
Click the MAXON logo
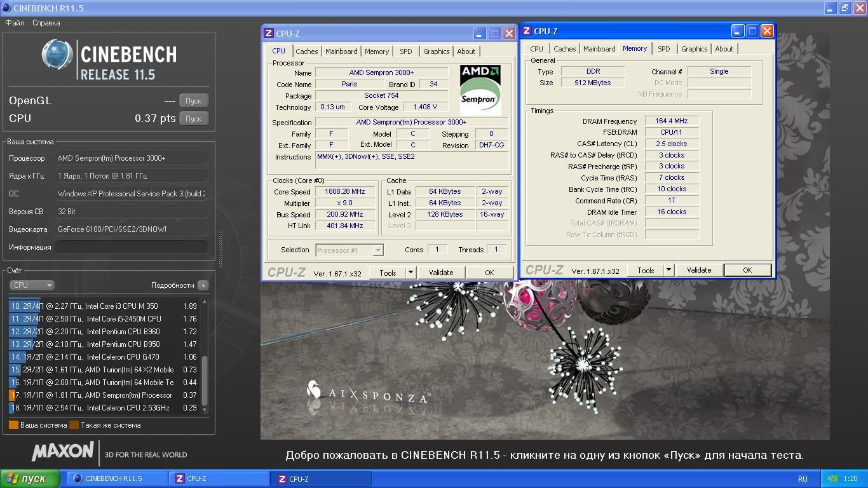point(62,452)
